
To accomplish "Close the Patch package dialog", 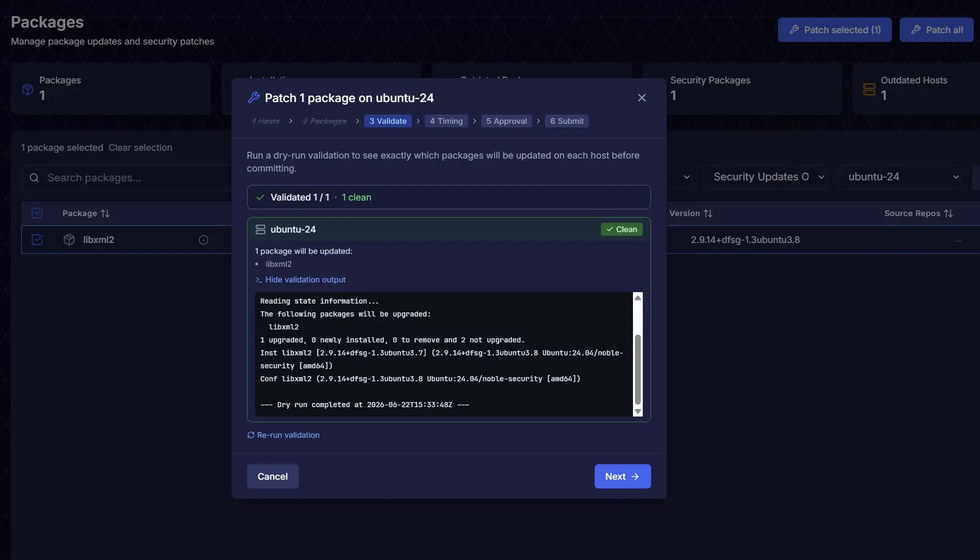I will 642,98.
